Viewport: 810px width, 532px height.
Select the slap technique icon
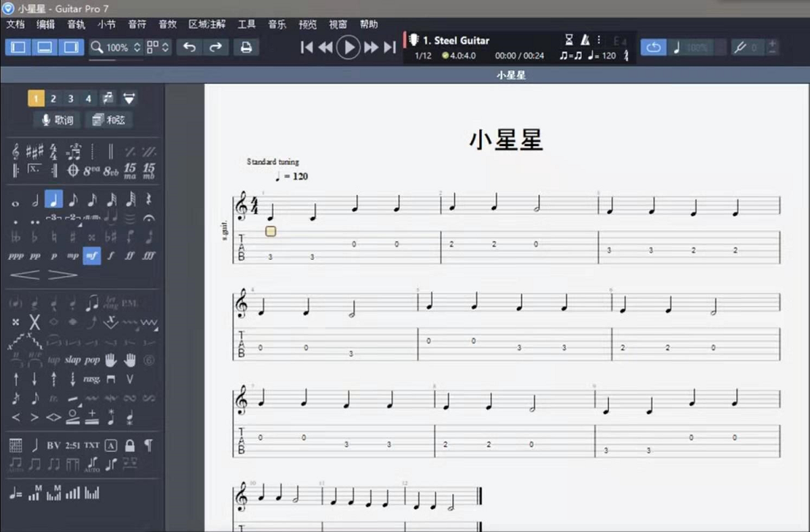coord(72,360)
